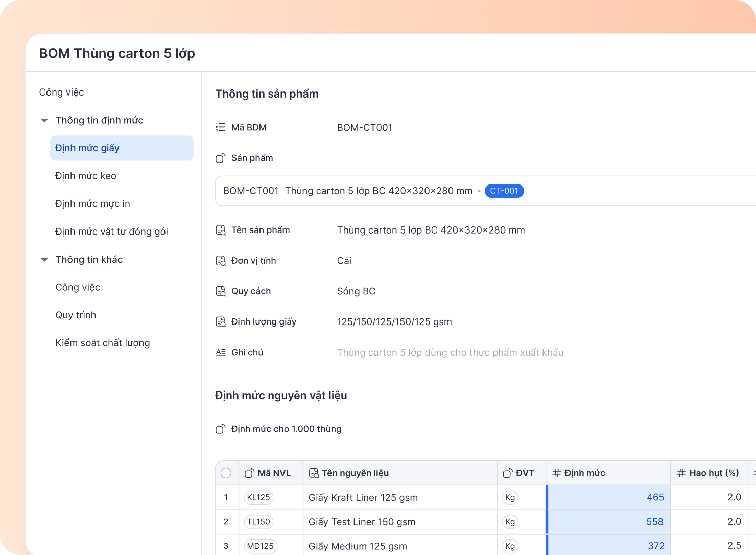Click row number 2 in table
756x555 pixels.
click(x=226, y=522)
